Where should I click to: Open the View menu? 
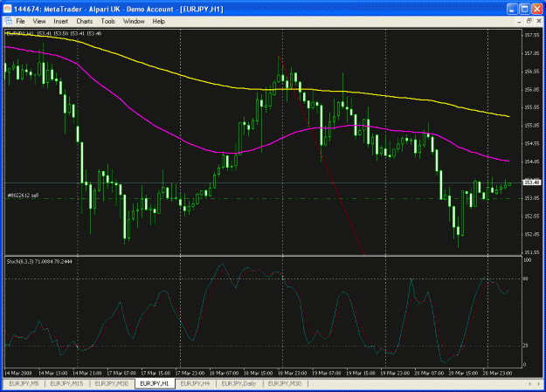pos(39,22)
